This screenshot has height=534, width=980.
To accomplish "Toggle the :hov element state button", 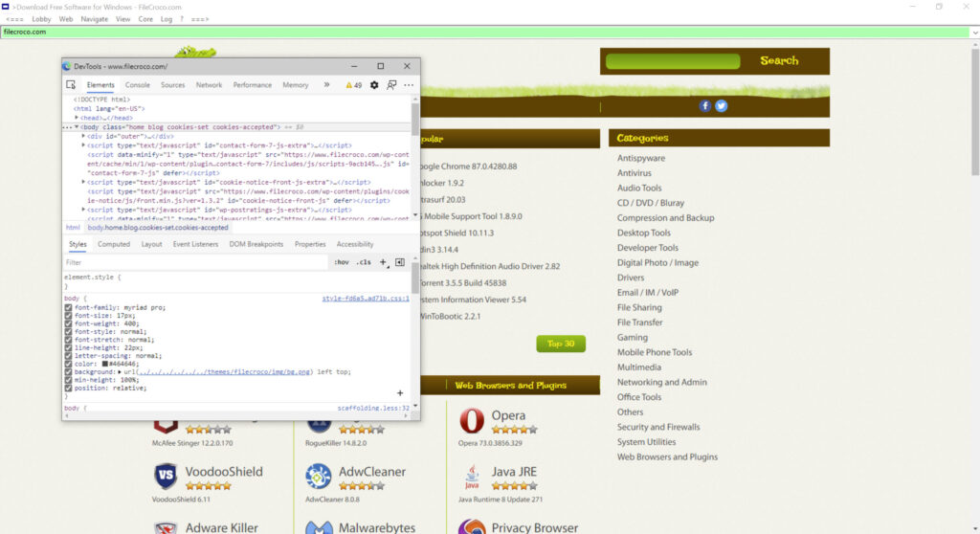I will point(342,262).
